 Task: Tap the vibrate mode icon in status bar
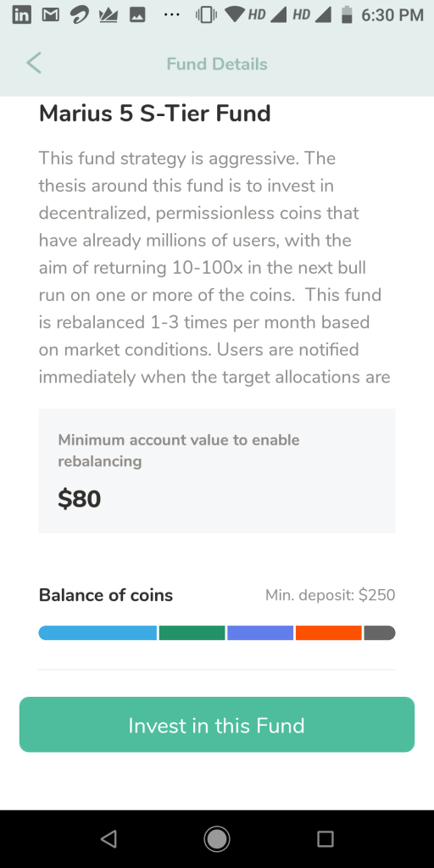coord(207,15)
